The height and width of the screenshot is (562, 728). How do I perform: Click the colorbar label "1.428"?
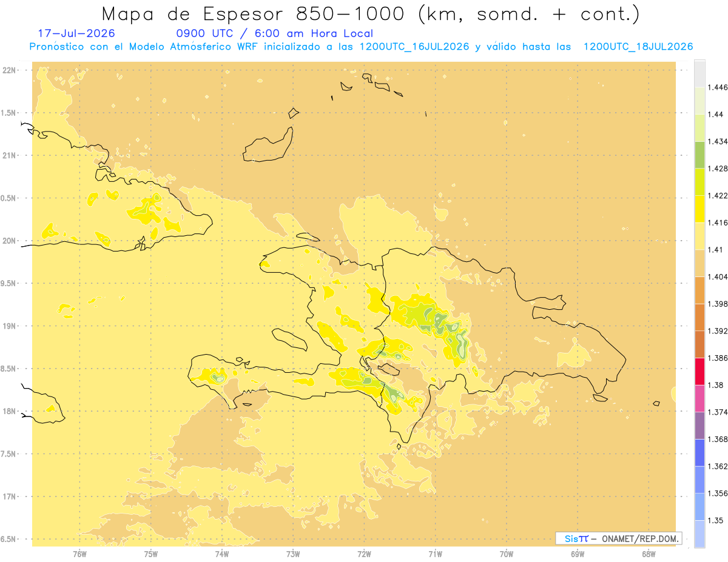718,169
